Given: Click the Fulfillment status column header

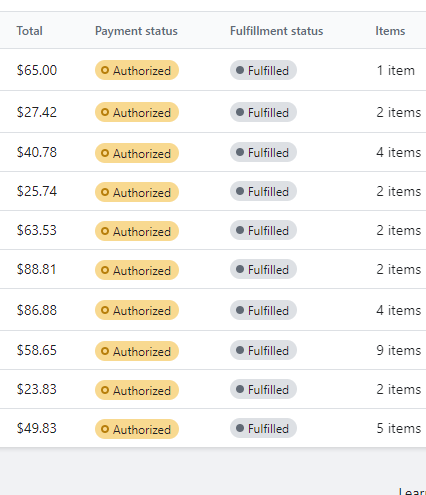Looking at the screenshot, I should [x=277, y=31].
